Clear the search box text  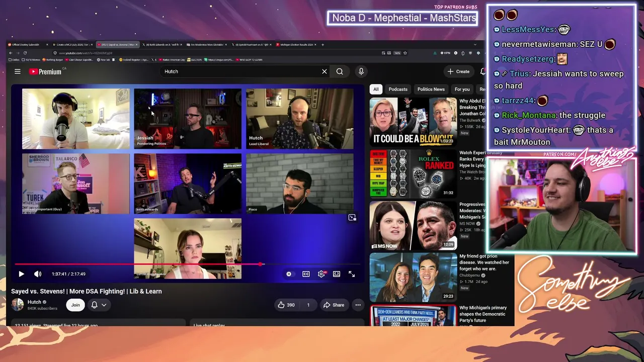pyautogui.click(x=325, y=71)
